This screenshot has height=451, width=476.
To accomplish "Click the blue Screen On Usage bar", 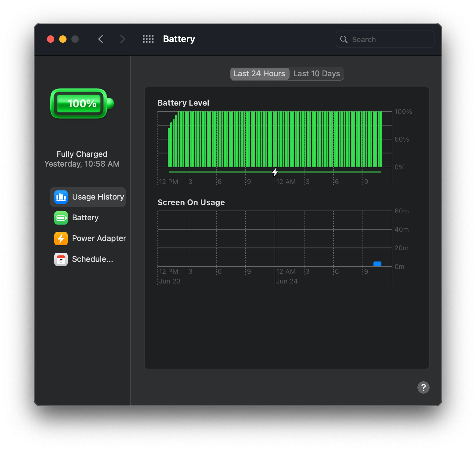I will [x=377, y=264].
